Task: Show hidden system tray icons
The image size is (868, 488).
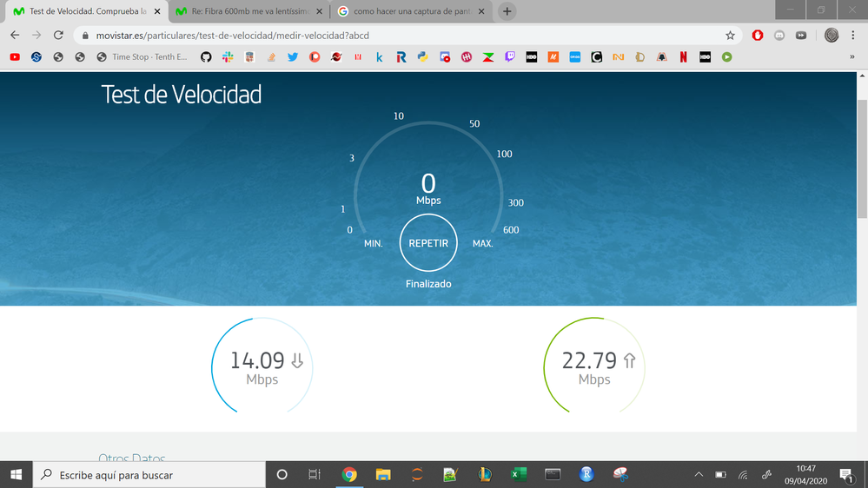Action: pyautogui.click(x=699, y=475)
